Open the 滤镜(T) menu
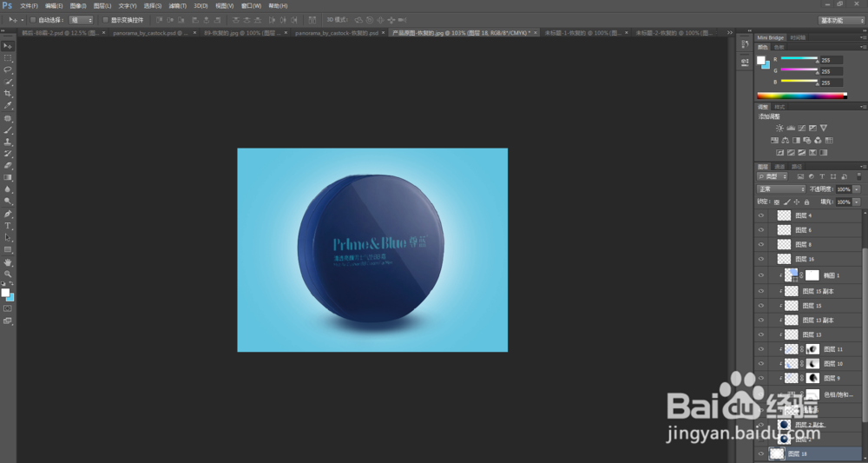This screenshot has height=463, width=868. click(x=177, y=5)
